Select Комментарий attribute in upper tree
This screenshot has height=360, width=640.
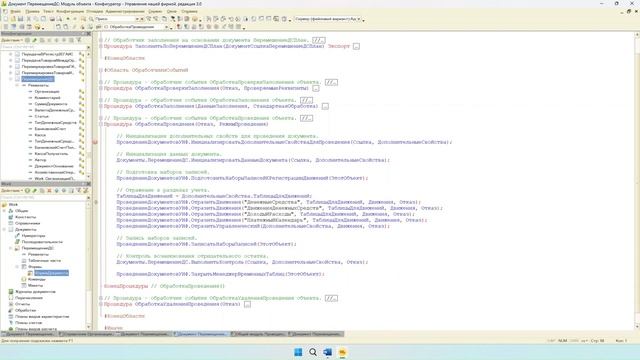coord(47,98)
